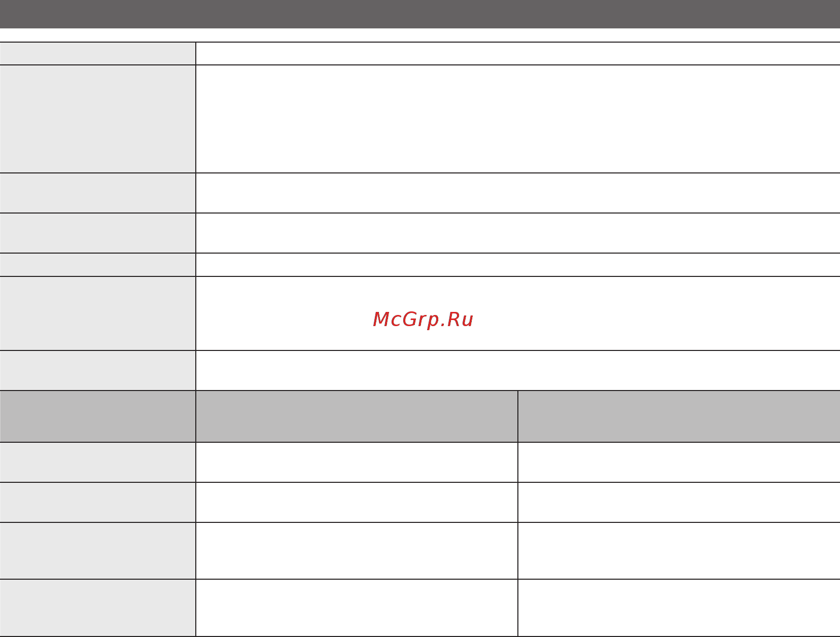The width and height of the screenshot is (840, 637).
Task: Select the third row's light-gray label cell
Action: click(97, 193)
